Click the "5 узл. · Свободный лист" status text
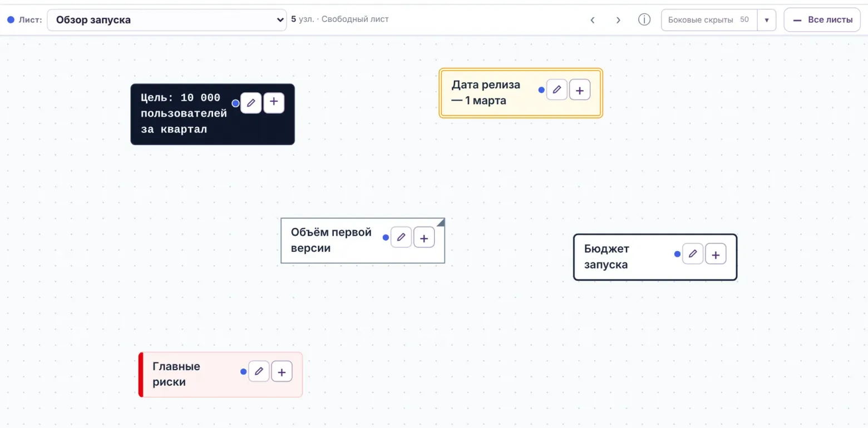This screenshot has height=428, width=868. pos(340,19)
